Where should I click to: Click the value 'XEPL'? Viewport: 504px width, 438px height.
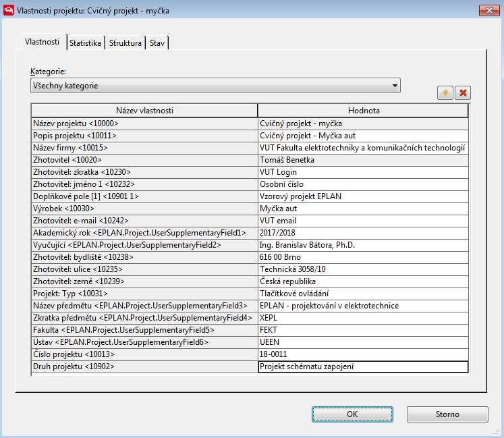(363, 318)
